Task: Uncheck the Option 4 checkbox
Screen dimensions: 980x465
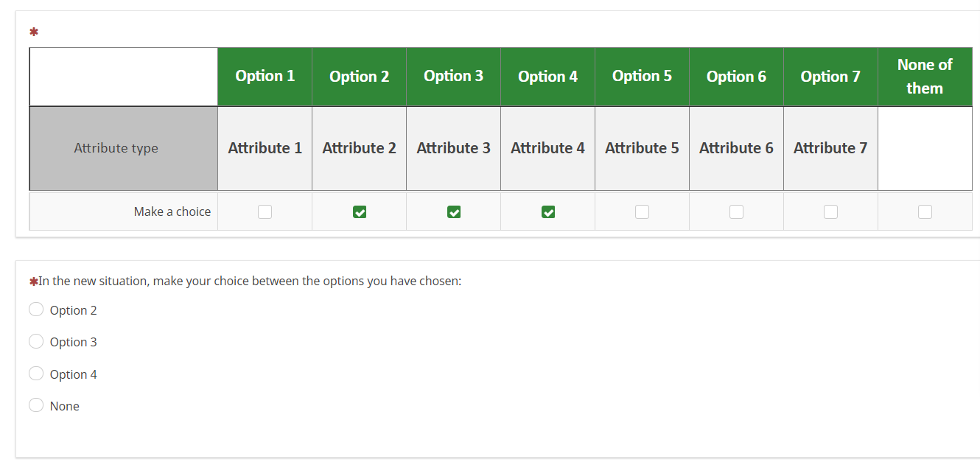Action: (548, 212)
